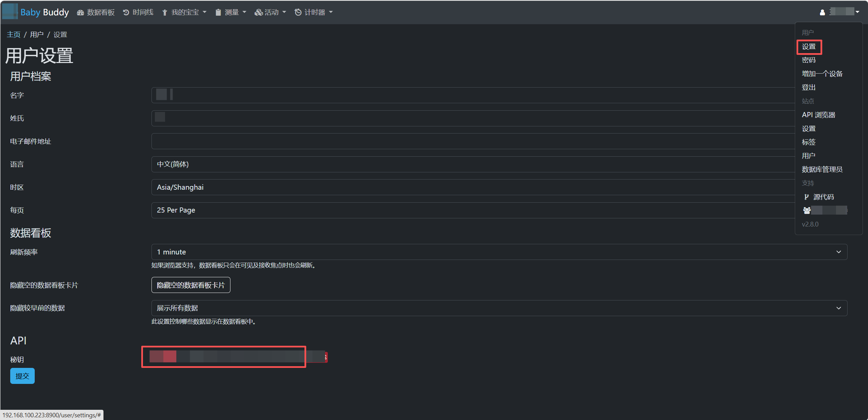Image resolution: width=868 pixels, height=420 pixels.
Task: Click the 提交 submit button
Action: click(22, 376)
